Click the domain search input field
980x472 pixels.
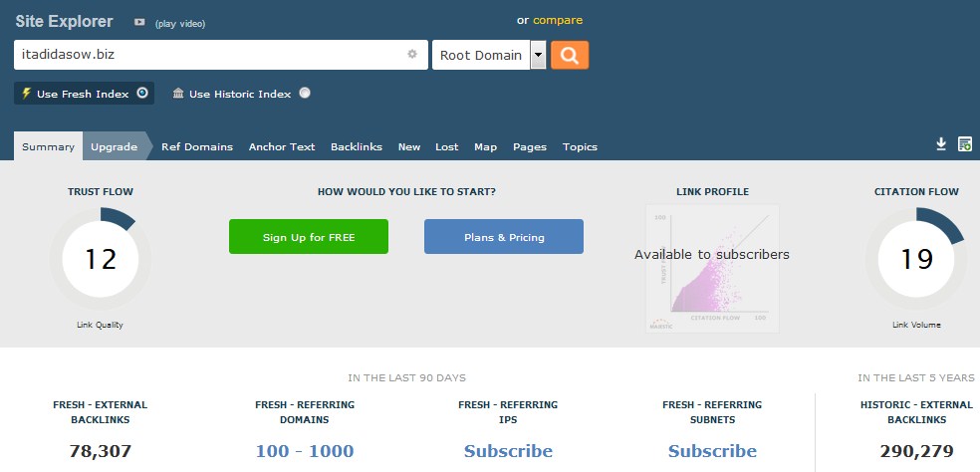point(221,55)
